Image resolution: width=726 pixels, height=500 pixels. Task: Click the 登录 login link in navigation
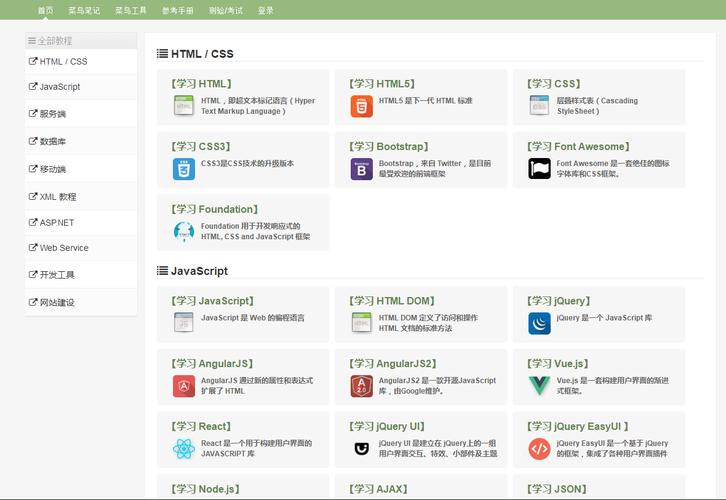pos(265,10)
